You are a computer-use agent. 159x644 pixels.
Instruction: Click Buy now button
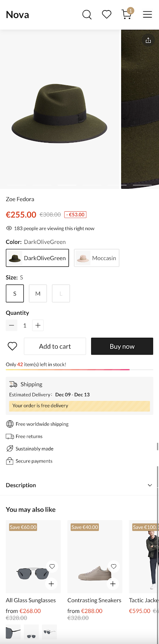tap(122, 346)
